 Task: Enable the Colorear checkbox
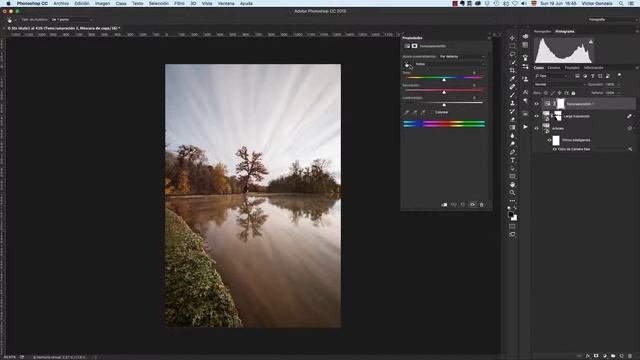432,112
